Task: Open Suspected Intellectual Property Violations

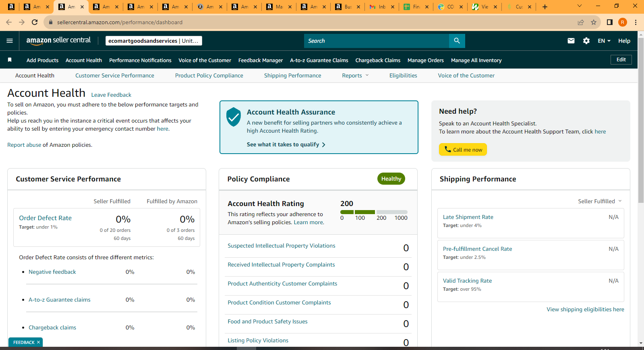Action: coord(282,246)
